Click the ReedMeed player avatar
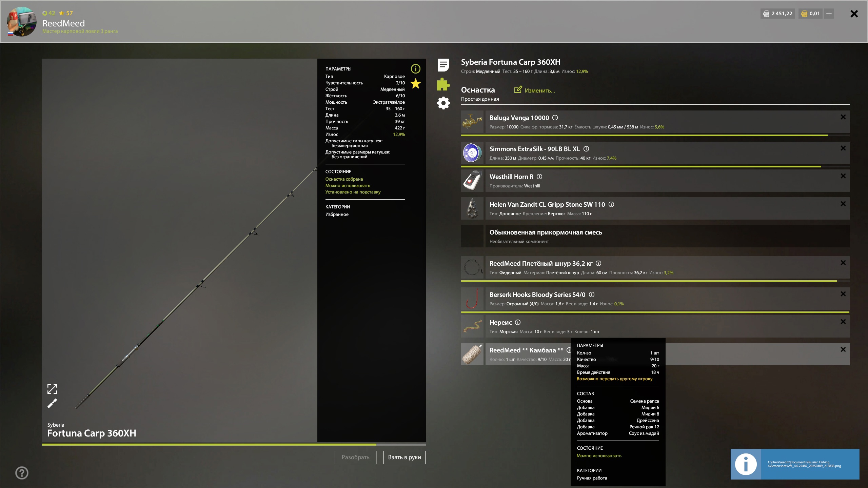This screenshot has width=868, height=488. click(22, 21)
